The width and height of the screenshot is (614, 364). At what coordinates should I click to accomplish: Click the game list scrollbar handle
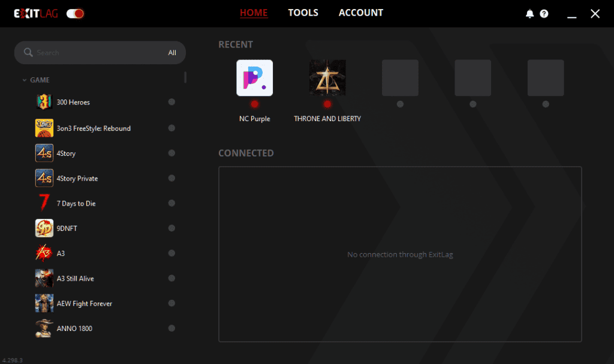pos(185,77)
